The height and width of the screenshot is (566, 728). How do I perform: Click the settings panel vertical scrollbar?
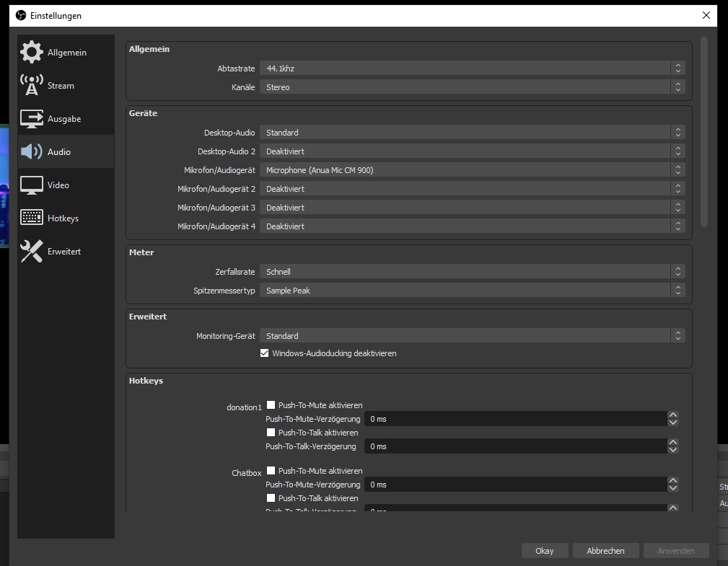(703, 130)
